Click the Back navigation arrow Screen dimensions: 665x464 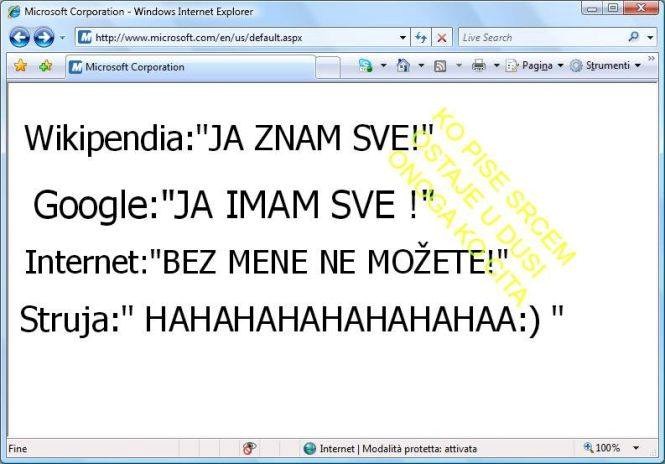point(19,38)
